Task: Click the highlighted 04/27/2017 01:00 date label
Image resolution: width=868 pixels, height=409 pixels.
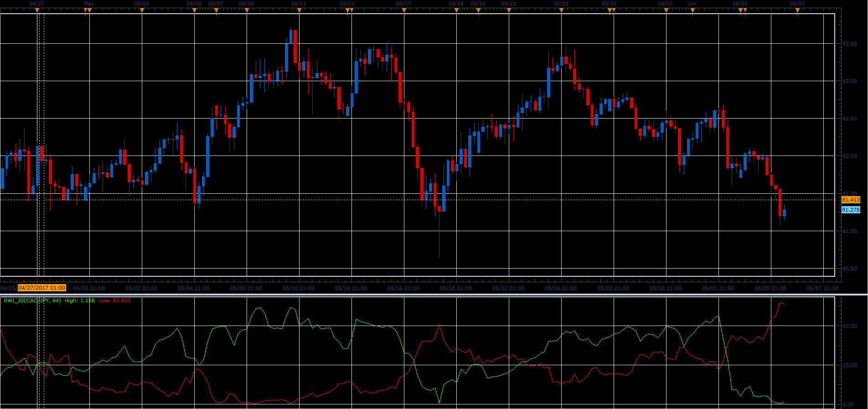Action: coord(42,288)
